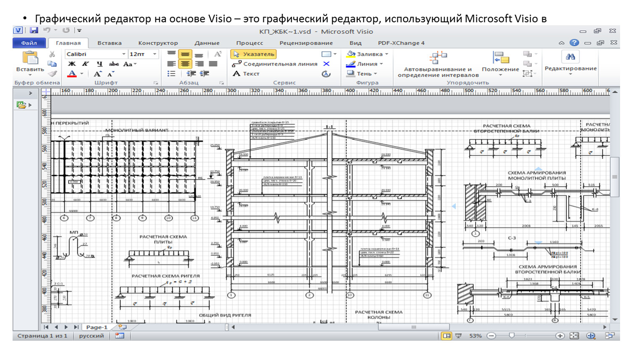Apply bulleted list formatting
Screen dimensions: 644x363
pos(171,74)
